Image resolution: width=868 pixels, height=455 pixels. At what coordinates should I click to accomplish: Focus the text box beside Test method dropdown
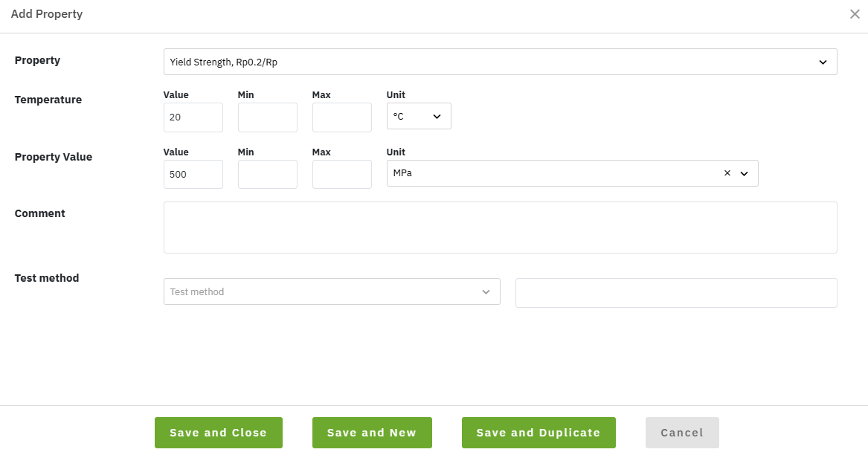tap(675, 293)
